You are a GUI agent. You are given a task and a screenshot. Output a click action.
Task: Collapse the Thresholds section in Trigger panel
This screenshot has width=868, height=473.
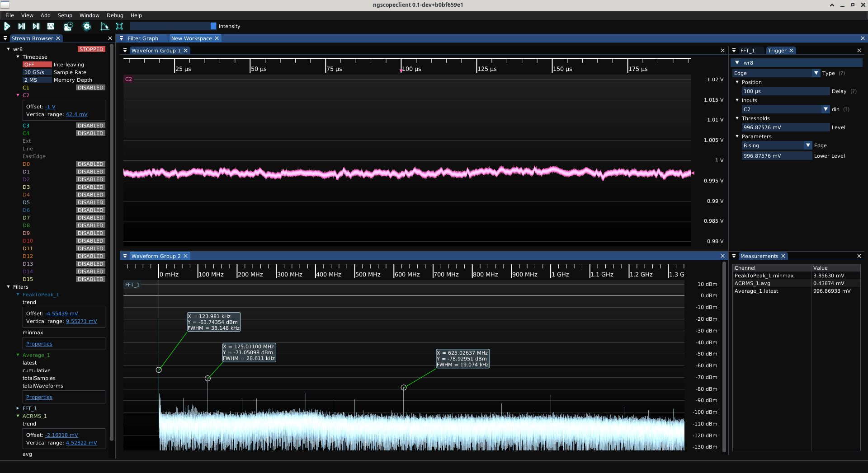click(737, 118)
